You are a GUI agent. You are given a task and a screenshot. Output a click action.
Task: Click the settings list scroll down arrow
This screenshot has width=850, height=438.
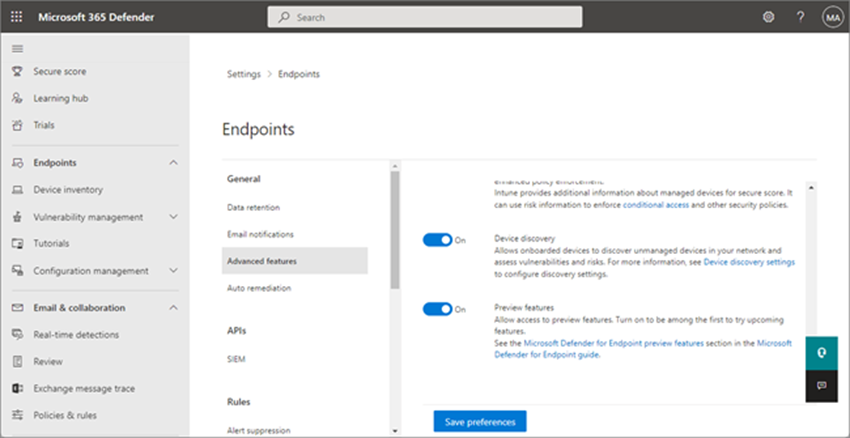click(x=395, y=431)
